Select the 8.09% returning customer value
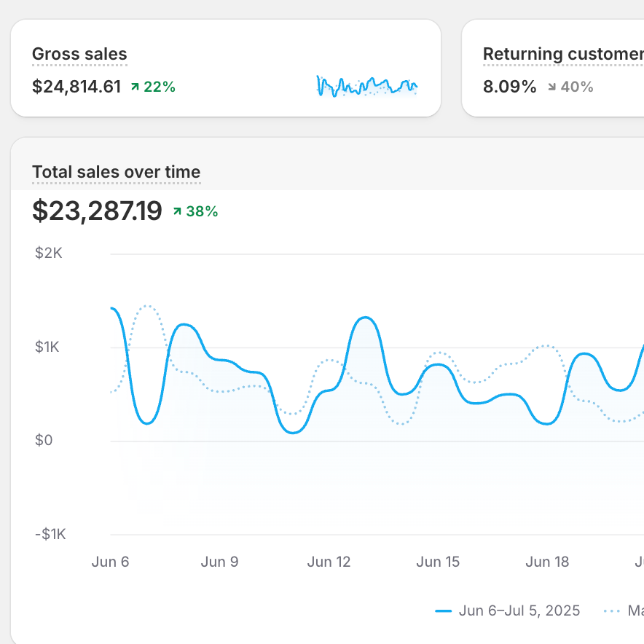Viewport: 644px width, 644px height. tap(510, 87)
